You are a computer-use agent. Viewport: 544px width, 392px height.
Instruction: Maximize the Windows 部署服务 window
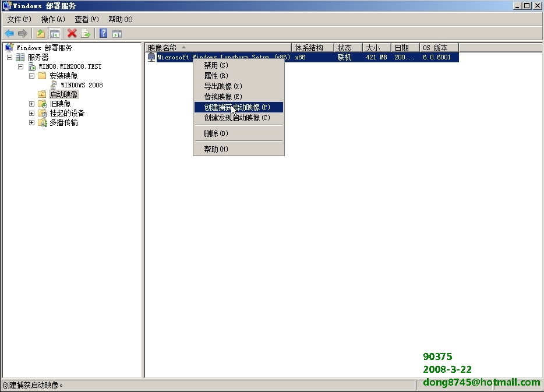(527, 6)
